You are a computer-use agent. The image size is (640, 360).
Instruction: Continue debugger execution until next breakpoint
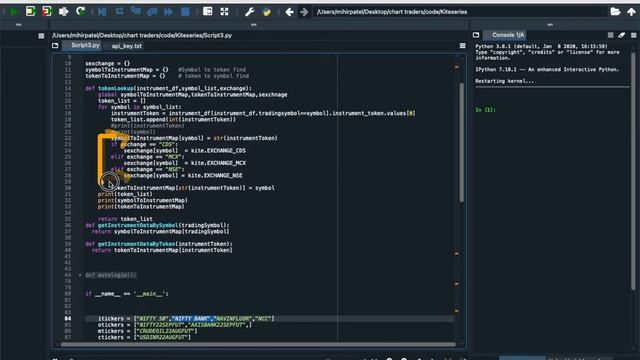tap(168, 11)
